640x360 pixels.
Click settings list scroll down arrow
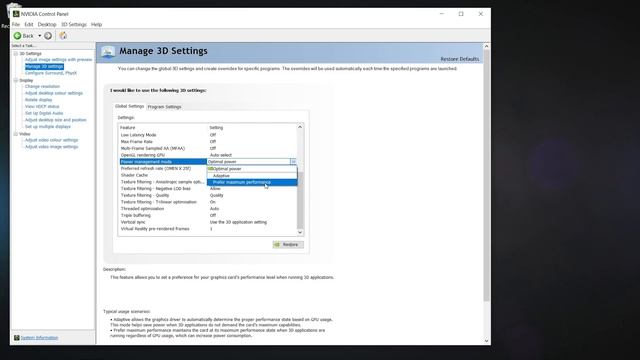(300, 232)
